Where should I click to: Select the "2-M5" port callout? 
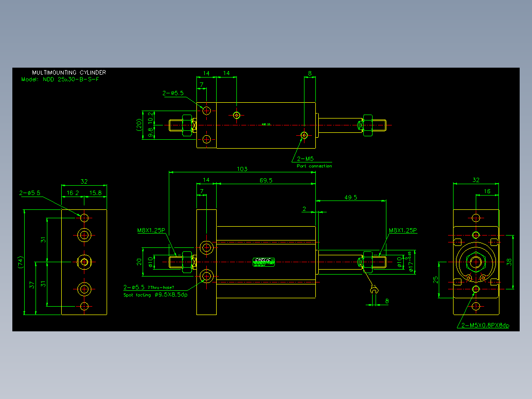(x=305, y=159)
